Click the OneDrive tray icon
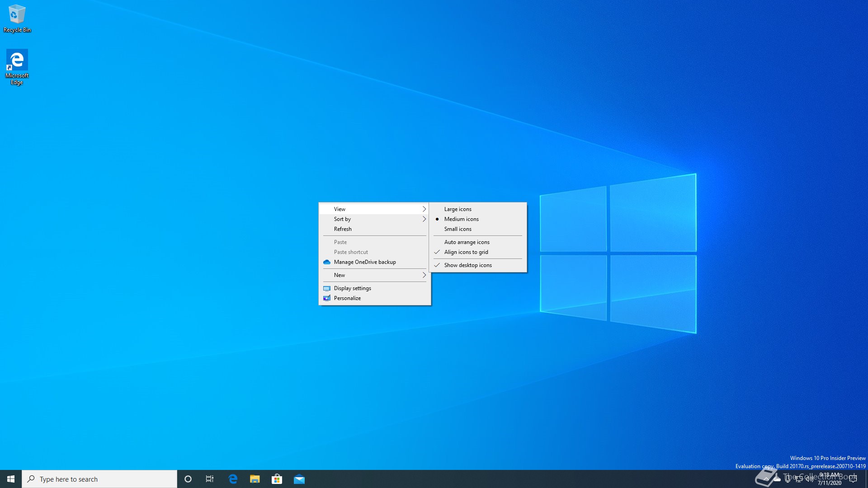Image resolution: width=868 pixels, height=488 pixels. (x=777, y=479)
